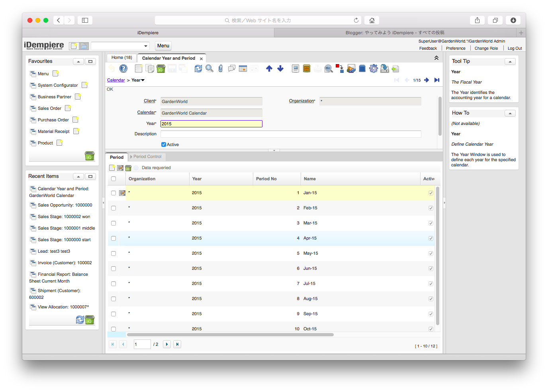Go to next page of the Period grid
Viewport: 548px width, 392px height.
[x=167, y=344]
